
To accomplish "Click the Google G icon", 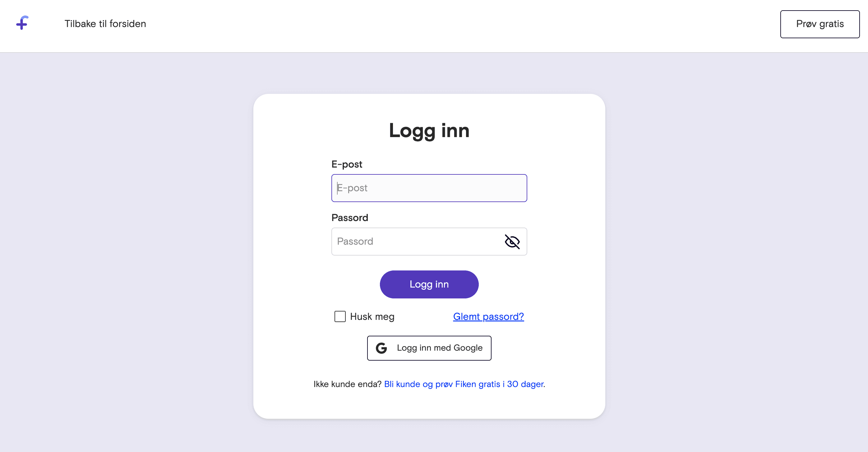I will (381, 348).
